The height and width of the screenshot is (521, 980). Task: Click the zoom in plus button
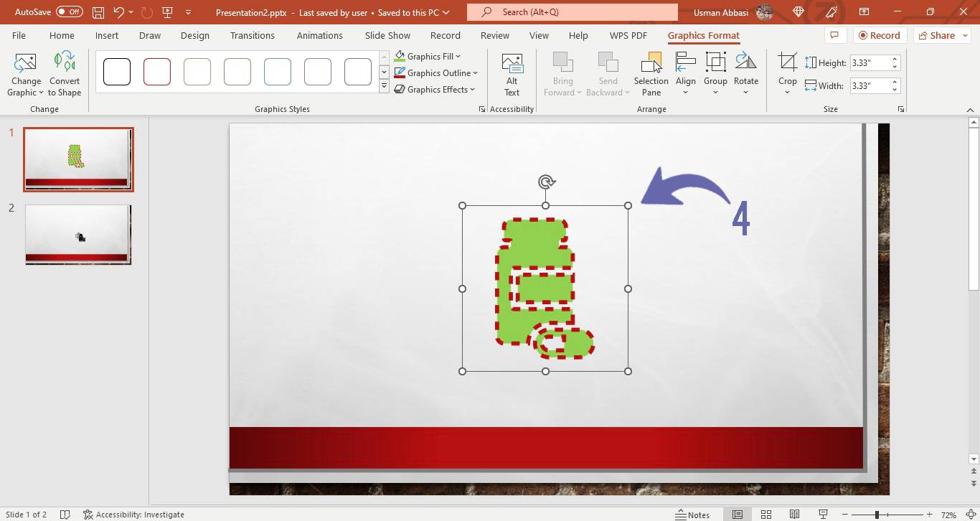(929, 515)
